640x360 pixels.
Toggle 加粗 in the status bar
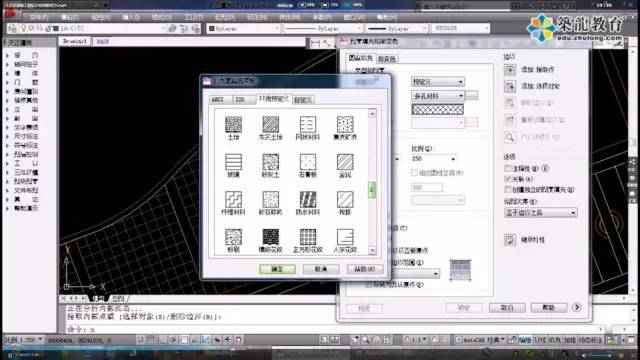pos(569,340)
